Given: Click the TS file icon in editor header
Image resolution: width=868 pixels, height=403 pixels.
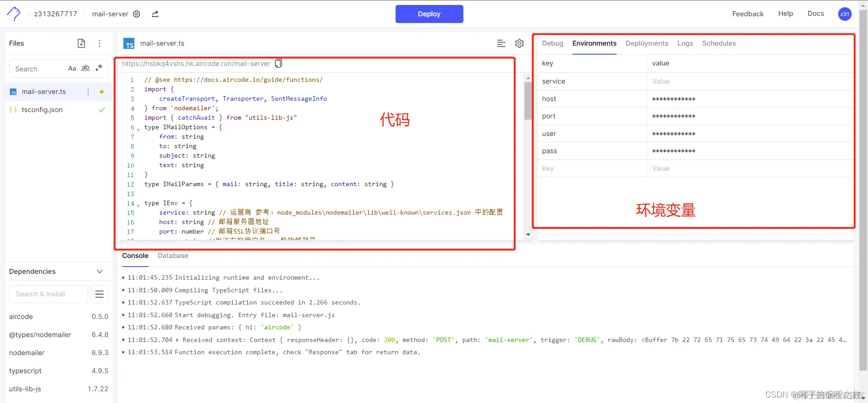Looking at the screenshot, I should pyautogui.click(x=129, y=43).
